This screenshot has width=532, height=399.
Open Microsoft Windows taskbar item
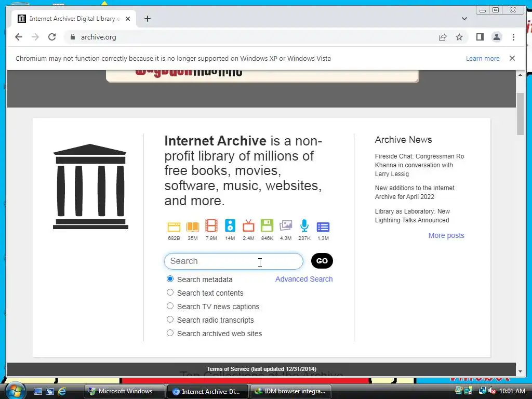(x=125, y=391)
